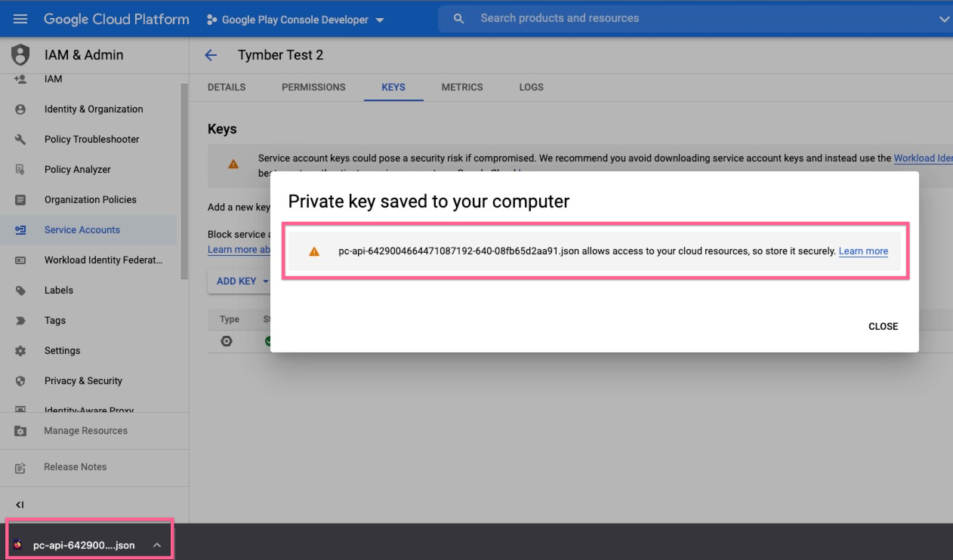Click the Settings gear icon in sidebar
This screenshot has height=560, width=953.
click(x=20, y=351)
